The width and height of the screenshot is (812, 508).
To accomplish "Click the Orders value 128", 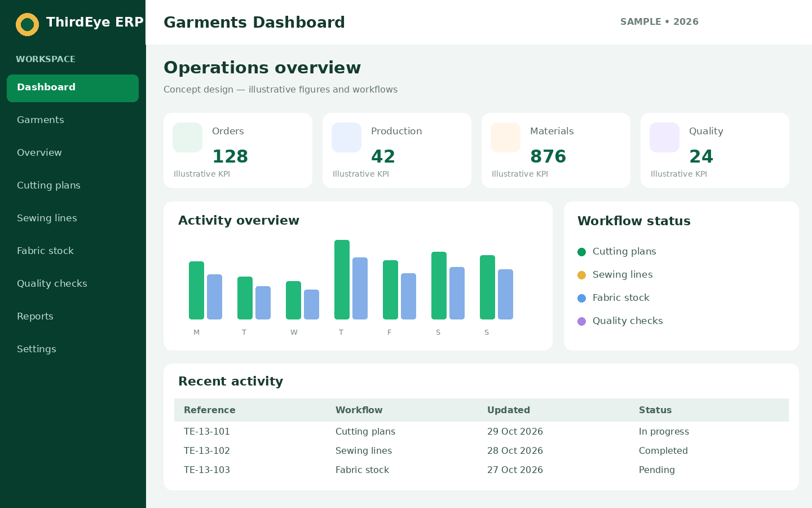I will [x=230, y=156].
